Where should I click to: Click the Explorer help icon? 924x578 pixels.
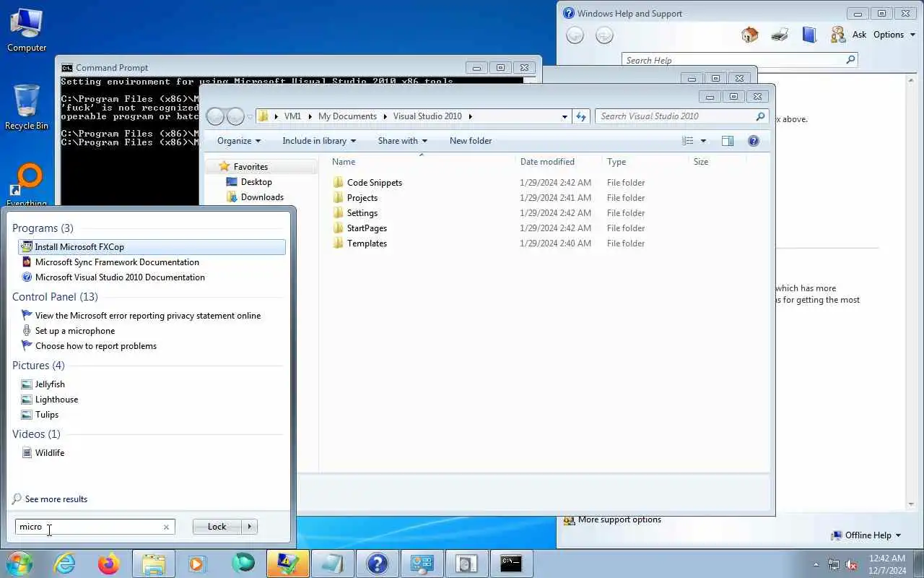click(x=754, y=141)
